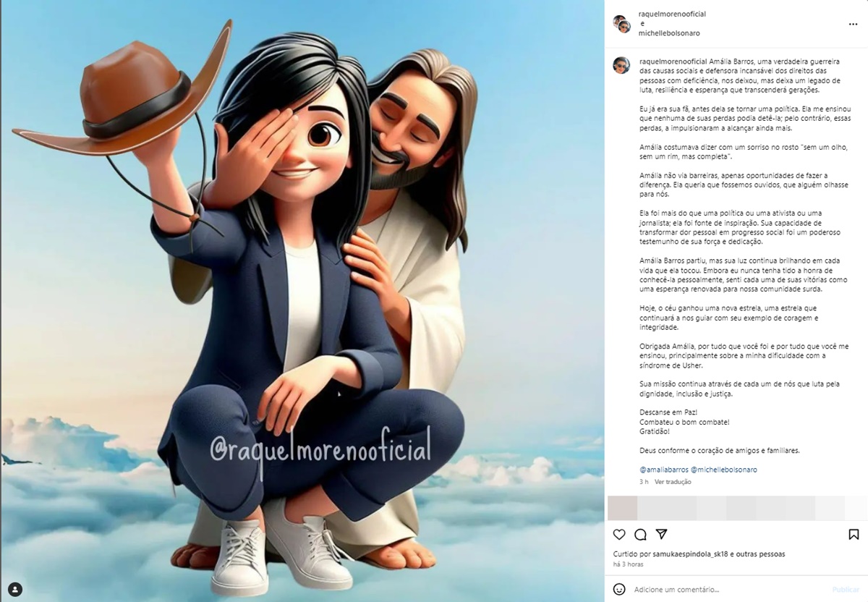
Task: Open raquelmorenooficial profile in header
Action: 672,14
